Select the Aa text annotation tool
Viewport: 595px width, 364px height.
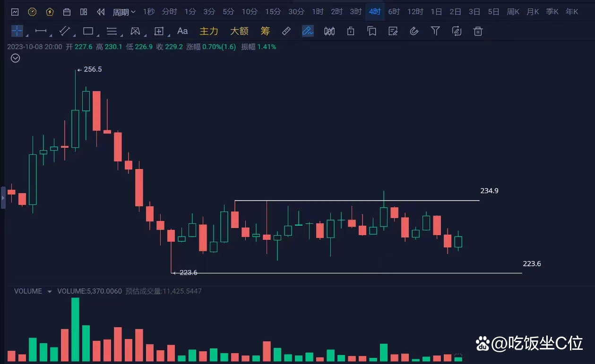tap(182, 31)
